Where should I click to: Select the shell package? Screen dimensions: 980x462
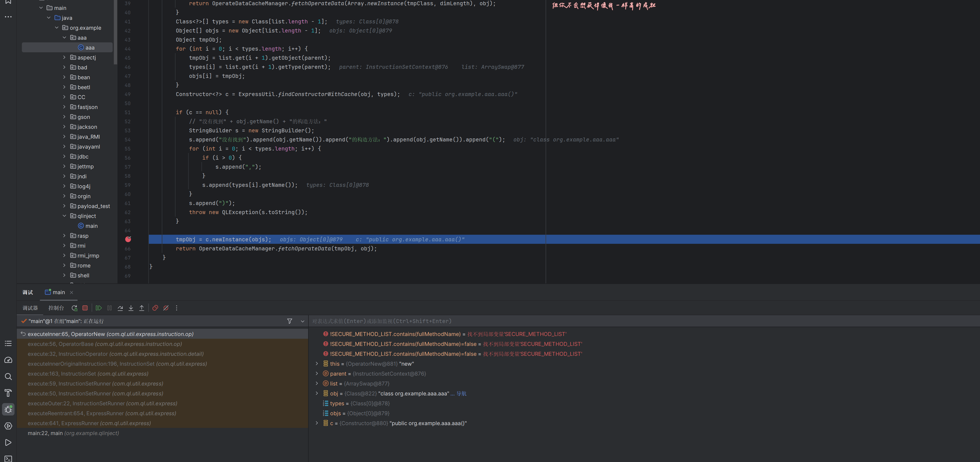tap(80, 275)
